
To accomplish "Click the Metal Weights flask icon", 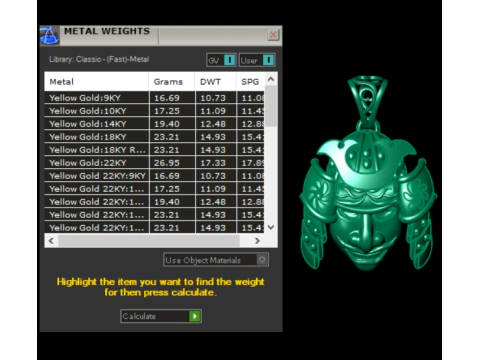I will coord(49,35).
